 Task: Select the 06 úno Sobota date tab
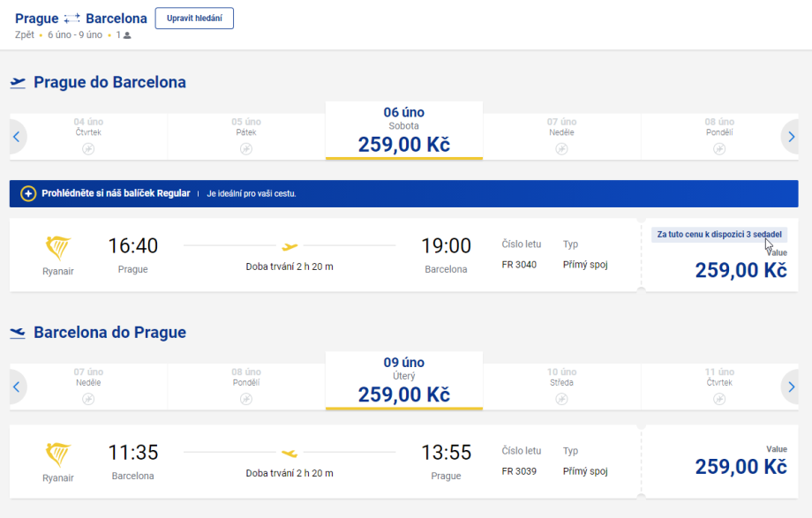404,130
